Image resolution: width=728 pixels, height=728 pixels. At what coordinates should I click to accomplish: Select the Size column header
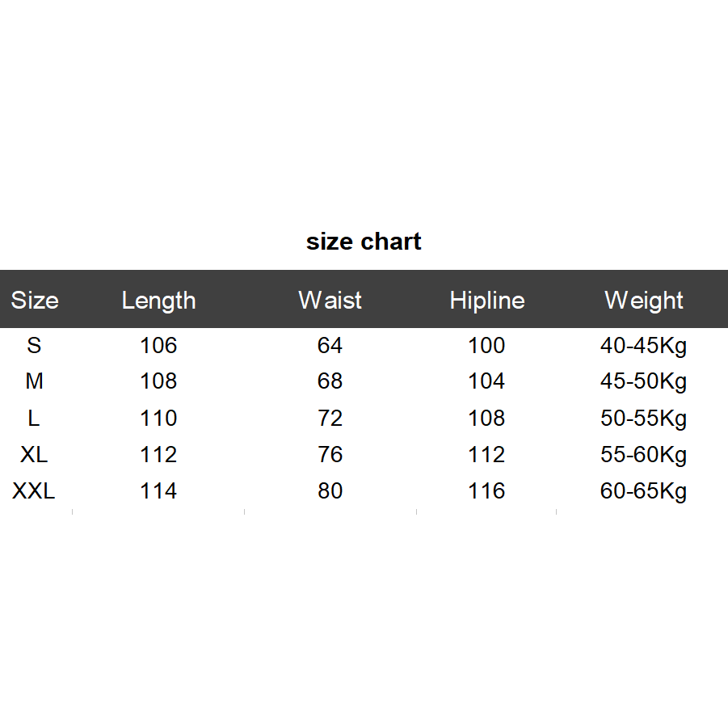pyautogui.click(x=35, y=301)
